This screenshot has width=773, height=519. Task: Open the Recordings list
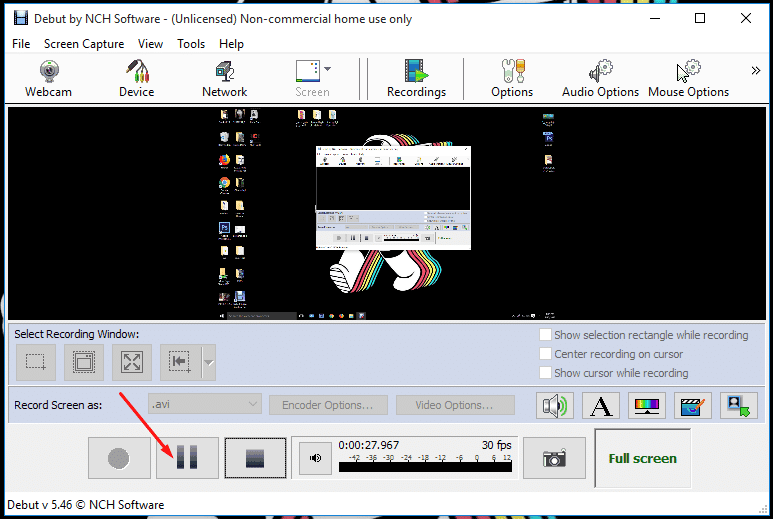click(x=416, y=79)
